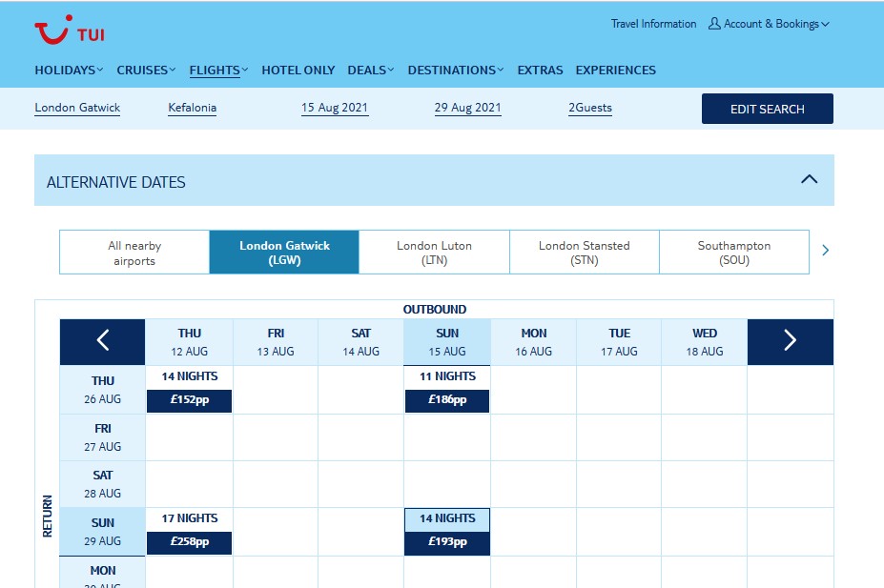Expand the Holidays menu
The height and width of the screenshot is (588, 884).
pyautogui.click(x=69, y=71)
